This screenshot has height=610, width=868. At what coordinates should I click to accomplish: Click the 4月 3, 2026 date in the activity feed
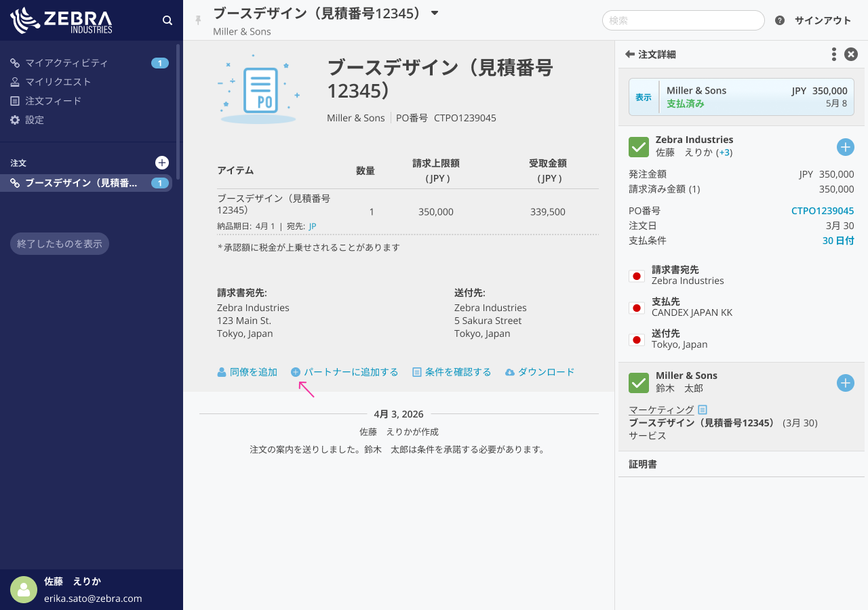(399, 414)
